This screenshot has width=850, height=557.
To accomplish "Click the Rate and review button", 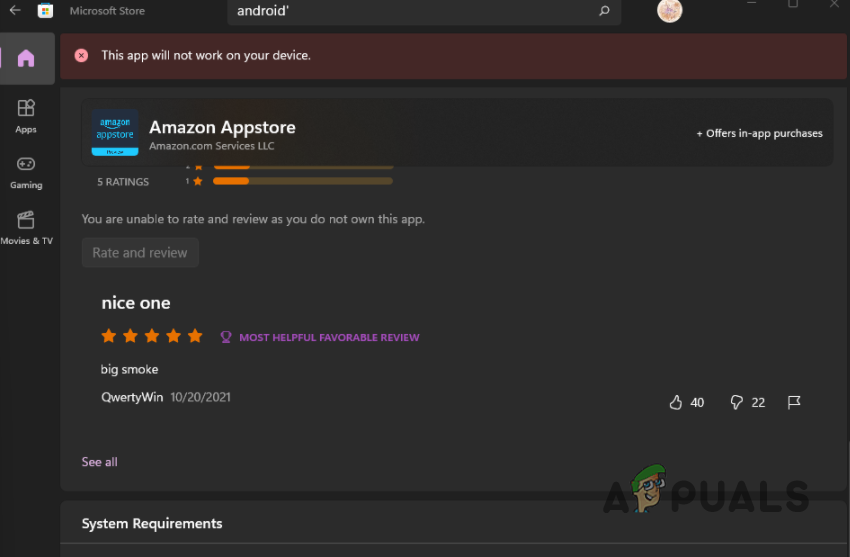I will 140,252.
